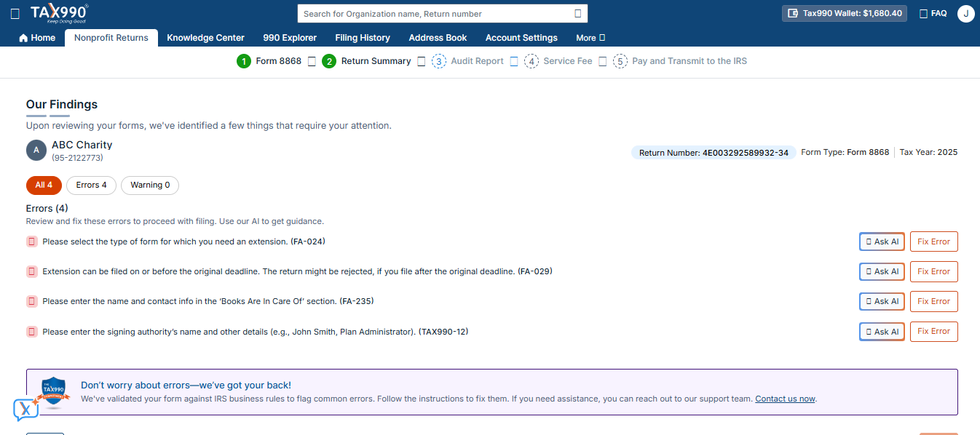Click the Tax990 logo
Image resolution: width=980 pixels, height=435 pixels.
click(x=59, y=13)
